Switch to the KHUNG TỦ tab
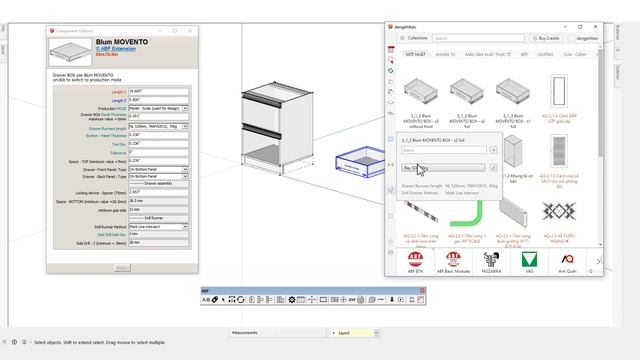The height and width of the screenshot is (360, 640). (x=445, y=54)
